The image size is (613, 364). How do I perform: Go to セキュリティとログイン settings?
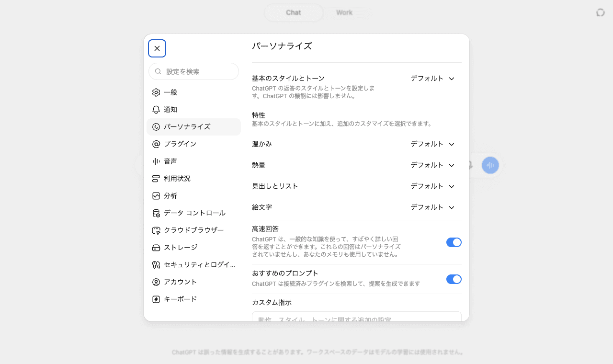click(x=193, y=265)
